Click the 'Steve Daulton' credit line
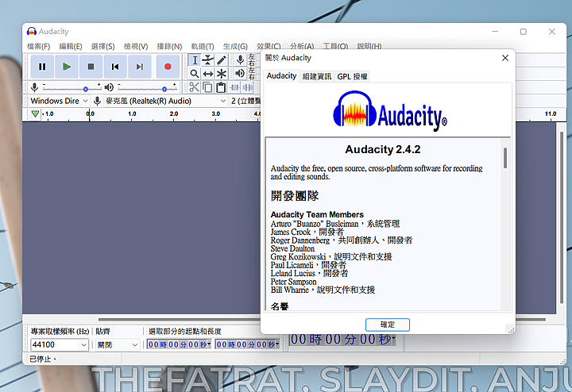This screenshot has width=572, height=392. 292,248
